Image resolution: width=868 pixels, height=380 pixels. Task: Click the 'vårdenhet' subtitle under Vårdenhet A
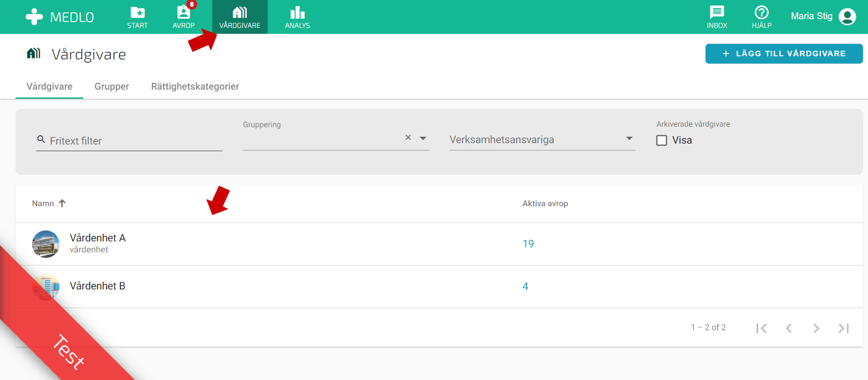click(x=89, y=250)
